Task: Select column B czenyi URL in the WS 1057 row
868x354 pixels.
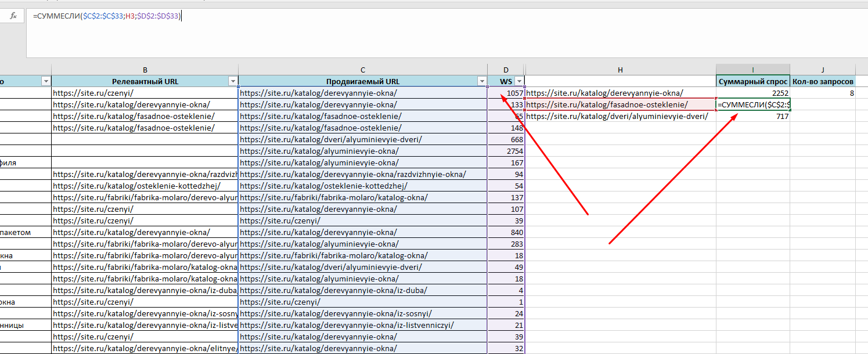Action: click(145, 93)
